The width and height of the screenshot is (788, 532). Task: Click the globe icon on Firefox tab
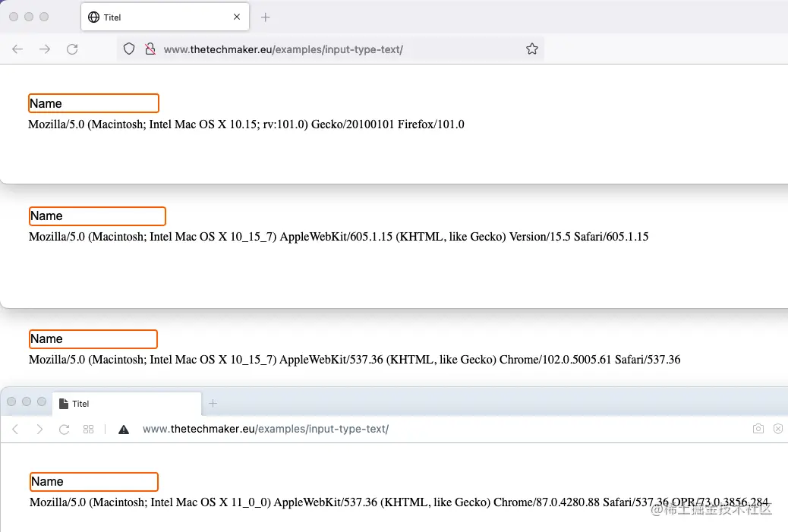tap(93, 17)
